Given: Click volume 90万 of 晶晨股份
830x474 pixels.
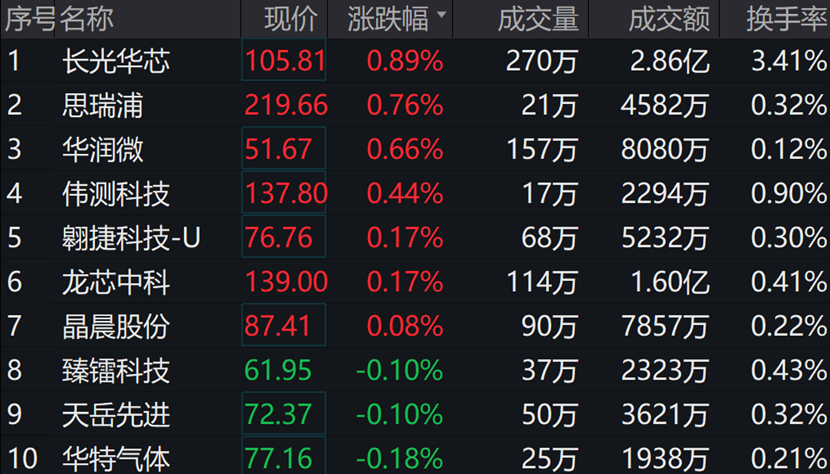Looking at the screenshot, I should 549,326.
